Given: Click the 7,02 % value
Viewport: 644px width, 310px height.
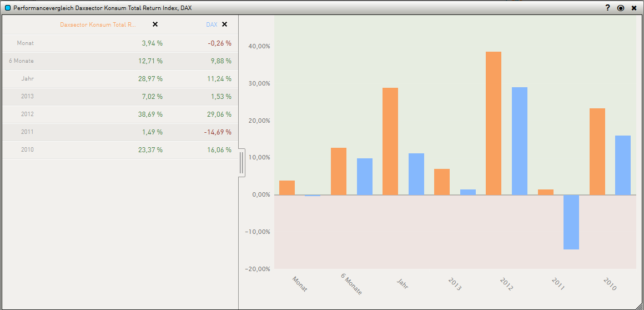Looking at the screenshot, I should click(152, 97).
